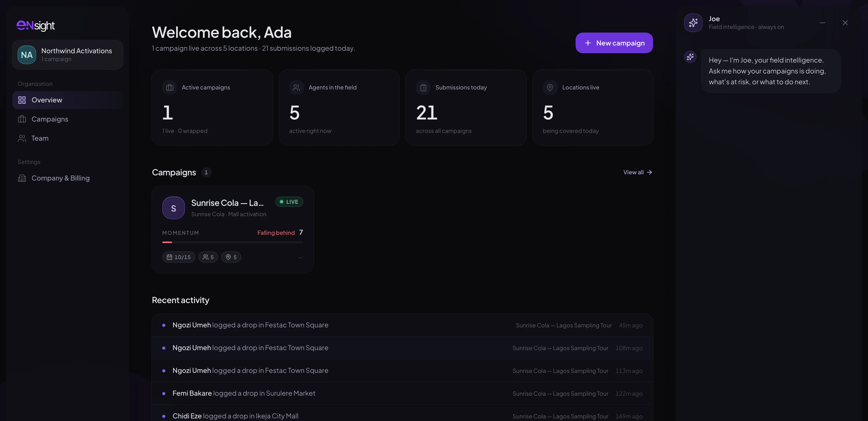The height and width of the screenshot is (421, 868).
Task: Click the momentum progress bar
Action: click(233, 242)
